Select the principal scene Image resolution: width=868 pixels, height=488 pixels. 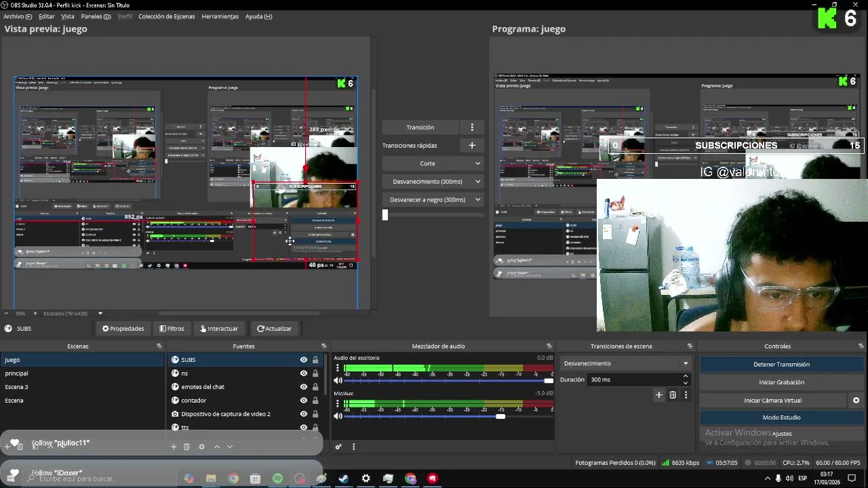(x=81, y=373)
